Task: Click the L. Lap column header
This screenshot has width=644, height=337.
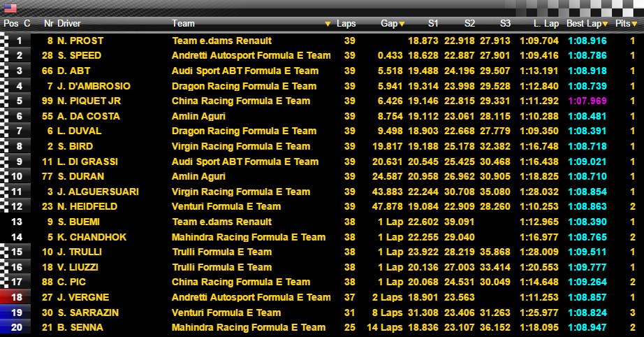Action: pyautogui.click(x=546, y=24)
